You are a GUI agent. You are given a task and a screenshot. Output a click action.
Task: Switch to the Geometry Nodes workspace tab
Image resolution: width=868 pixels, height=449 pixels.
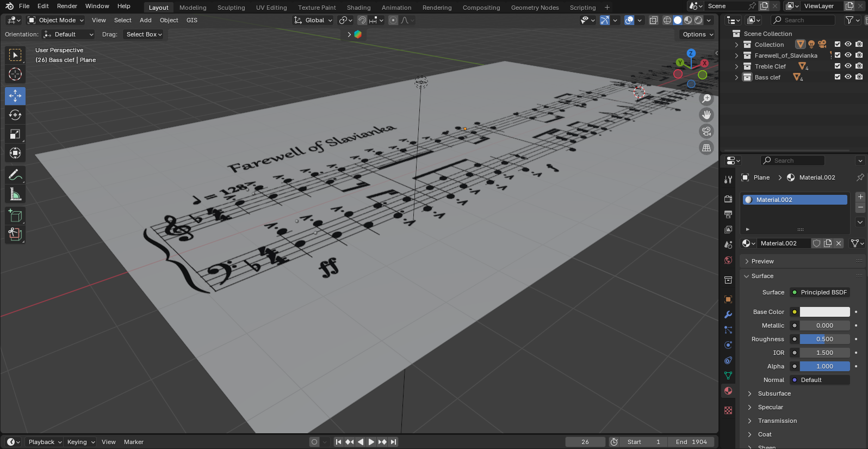click(x=535, y=8)
